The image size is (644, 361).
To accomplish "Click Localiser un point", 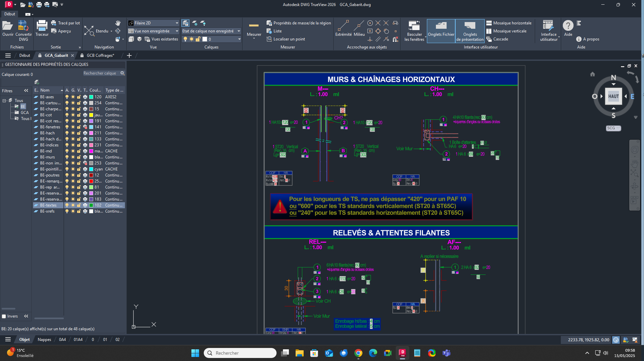I will pos(286,39).
